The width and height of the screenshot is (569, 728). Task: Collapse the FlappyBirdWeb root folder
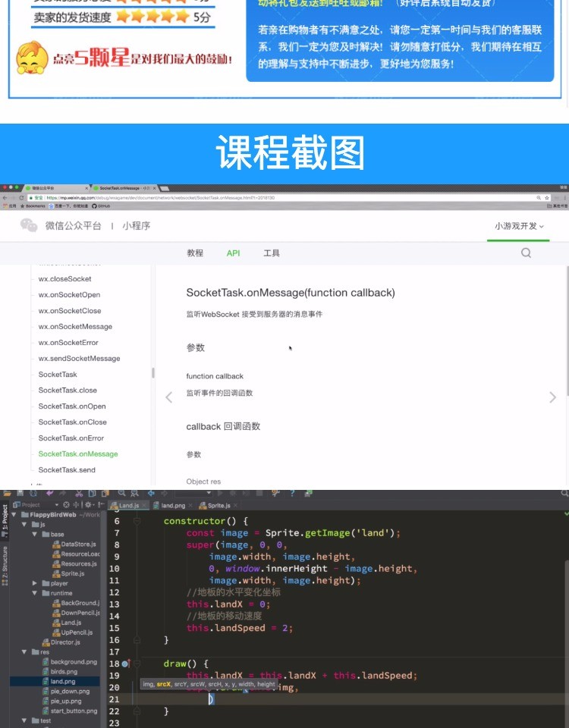point(14,515)
